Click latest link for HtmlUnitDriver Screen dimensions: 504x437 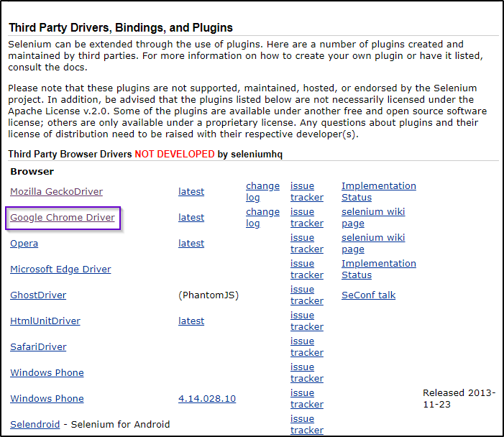(x=191, y=321)
